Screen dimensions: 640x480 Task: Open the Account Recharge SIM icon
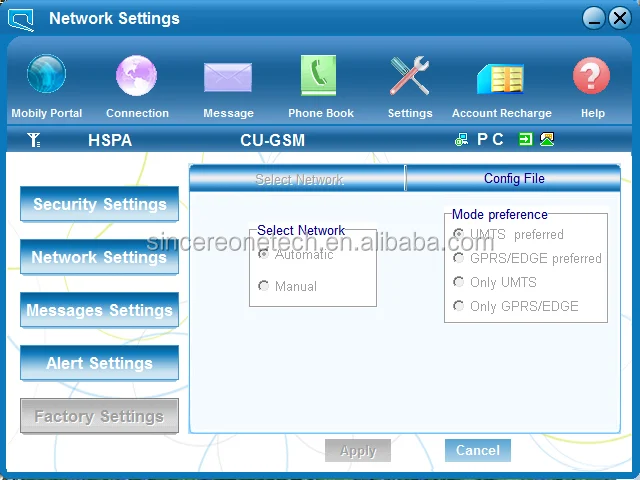click(x=500, y=78)
